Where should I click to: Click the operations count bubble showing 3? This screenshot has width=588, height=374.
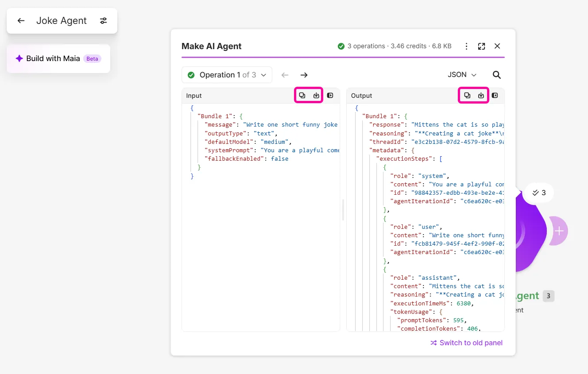pyautogui.click(x=539, y=193)
